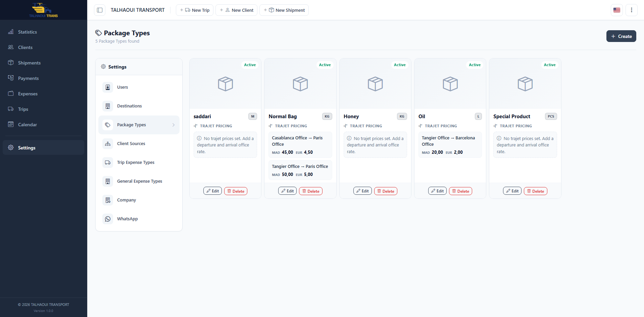The height and width of the screenshot is (317, 644).
Task: Click the Calendar icon in sidebar
Action: 11,125
